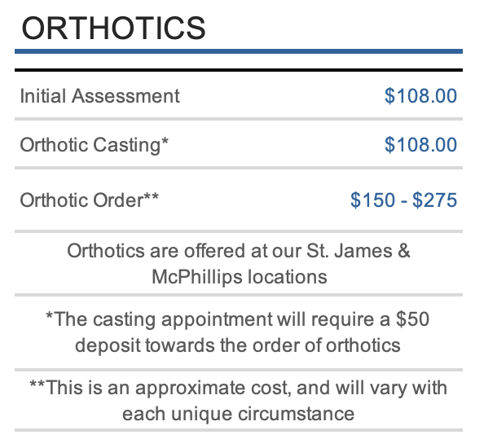The height and width of the screenshot is (448, 497).
Task: Select the Orthotic Order** label
Action: [90, 200]
